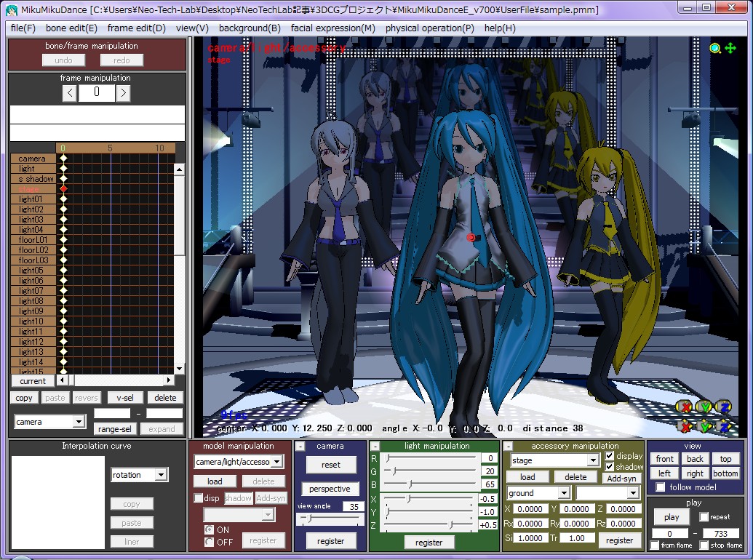Screen dimensions: 753x560
Task: Go to previous frame with left arrow
Action: (x=70, y=92)
